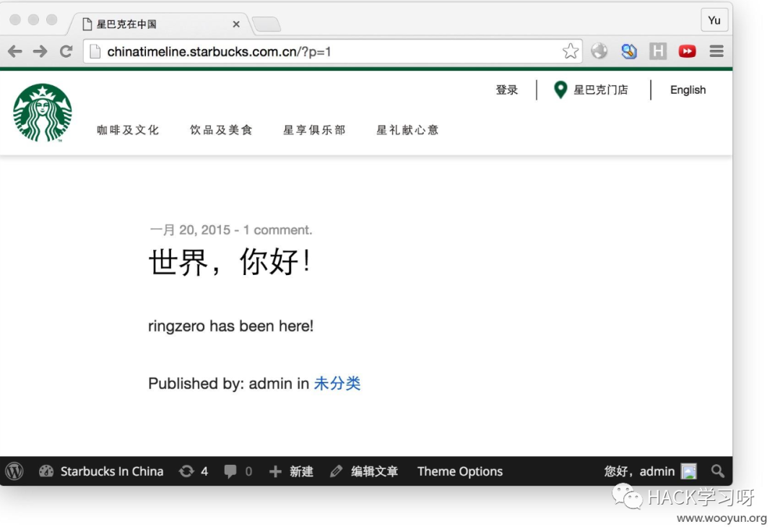Open Starbucks In China site menu
This screenshot has height=532, width=780.
(112, 471)
